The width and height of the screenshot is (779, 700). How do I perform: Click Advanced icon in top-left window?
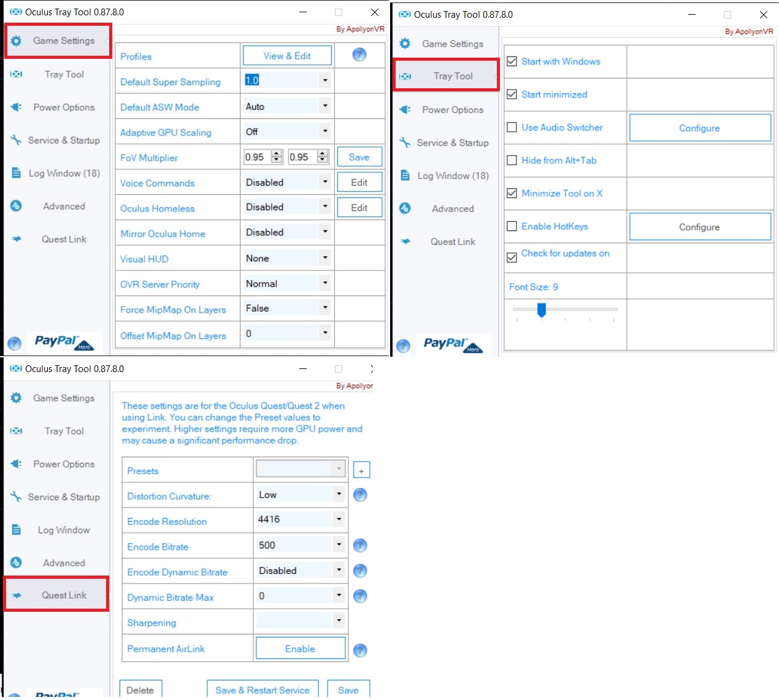[16, 206]
